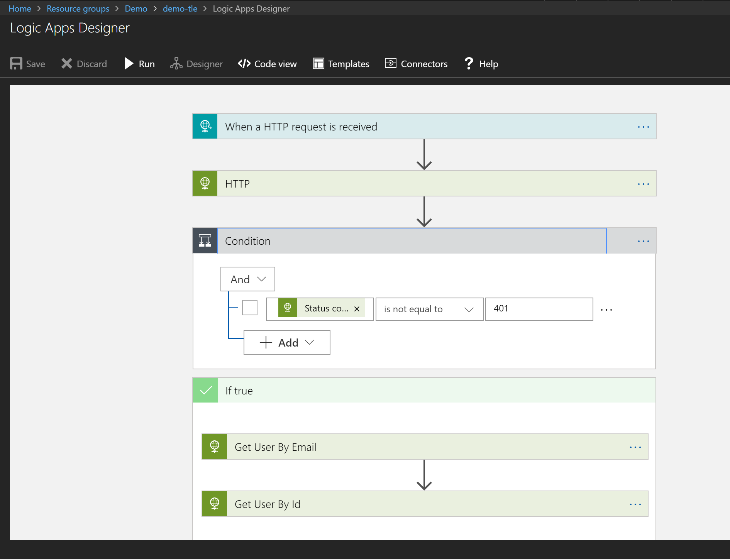The height and width of the screenshot is (560, 730).
Task: Click the If true checkmark icon
Action: pyautogui.click(x=205, y=390)
